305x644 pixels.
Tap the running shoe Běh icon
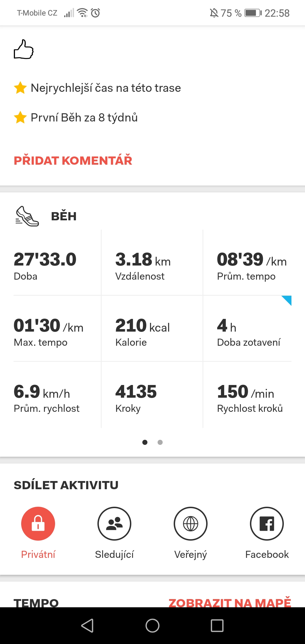[27, 216]
